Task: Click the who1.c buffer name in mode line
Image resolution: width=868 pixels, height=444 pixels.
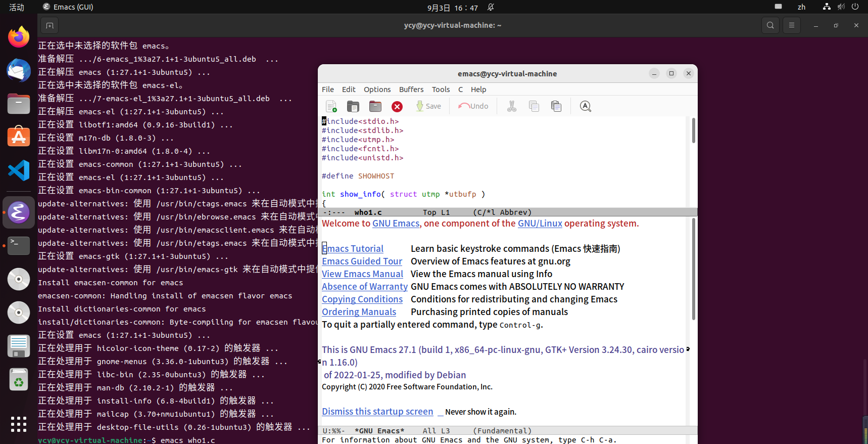Action: [x=368, y=212]
